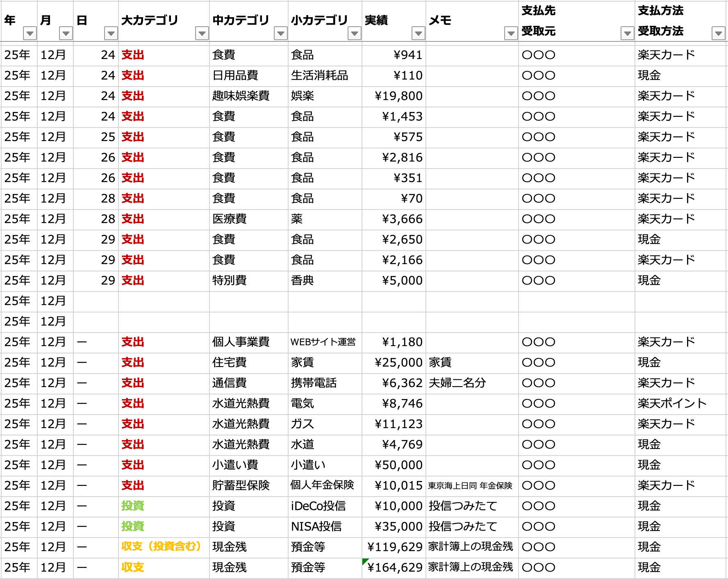Select the ¥19,800 amount cell
The width and height of the screenshot is (728, 579).
tap(394, 96)
